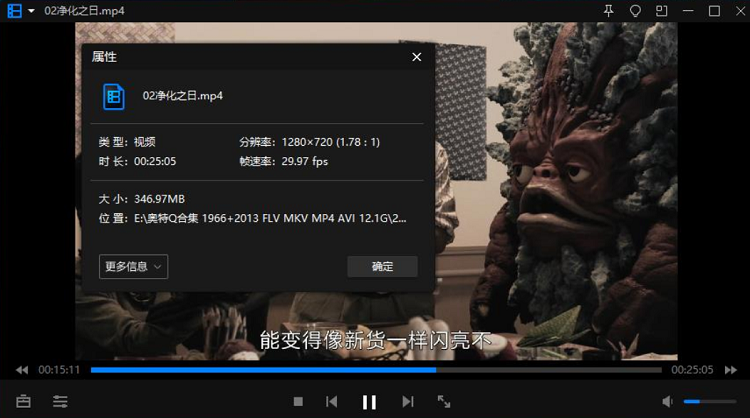Mute the audio with speaker icon
This screenshot has height=418, width=750.
(x=668, y=401)
